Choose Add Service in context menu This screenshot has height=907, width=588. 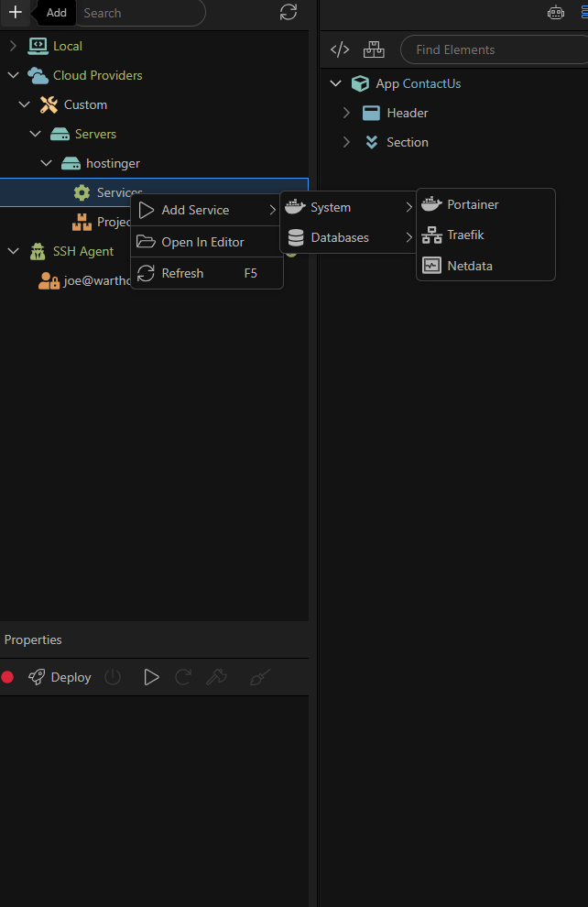coord(207,210)
